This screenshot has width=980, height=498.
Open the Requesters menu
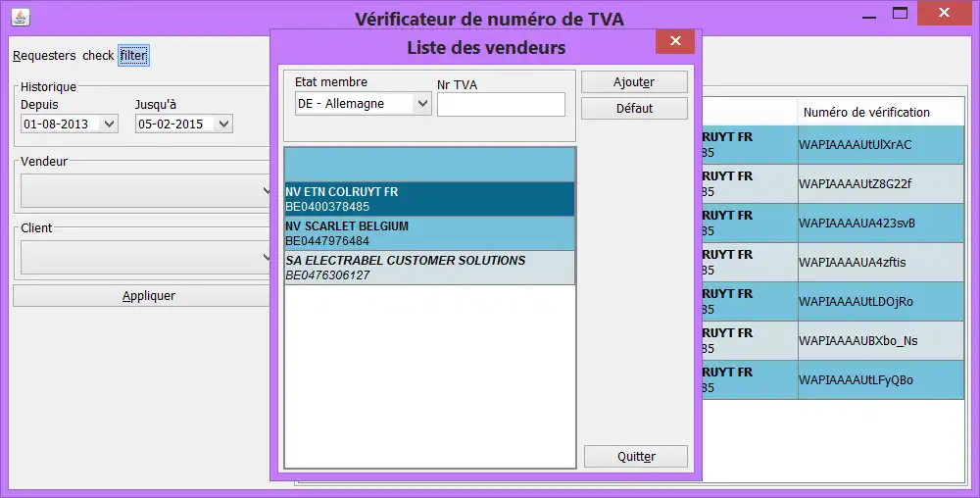(44, 56)
